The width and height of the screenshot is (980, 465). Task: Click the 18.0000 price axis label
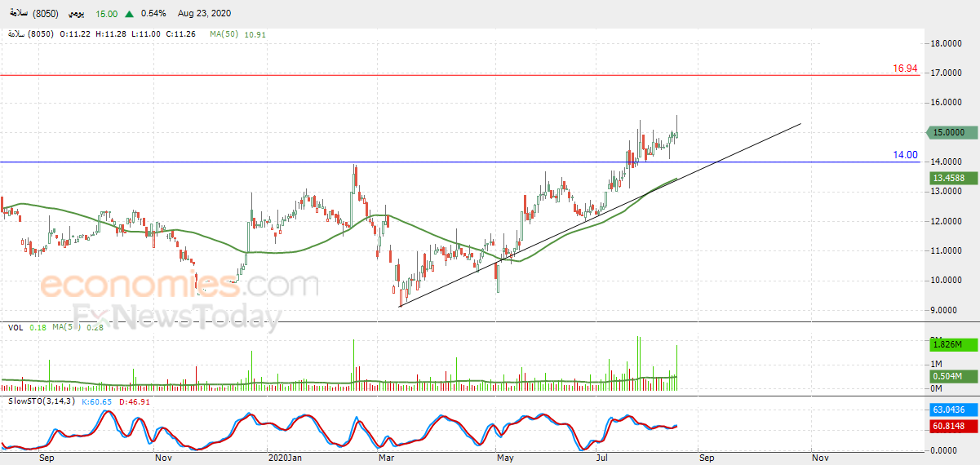[x=948, y=44]
